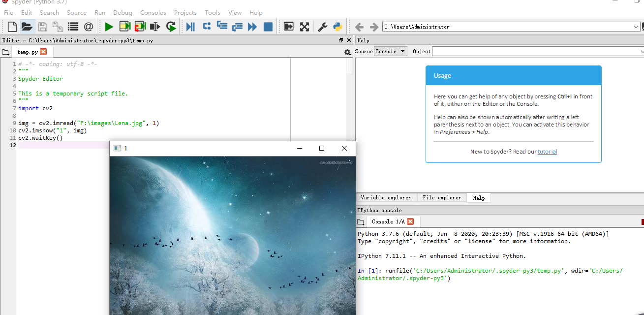Save the current file
Screen dimensions: 644x315
[43, 27]
